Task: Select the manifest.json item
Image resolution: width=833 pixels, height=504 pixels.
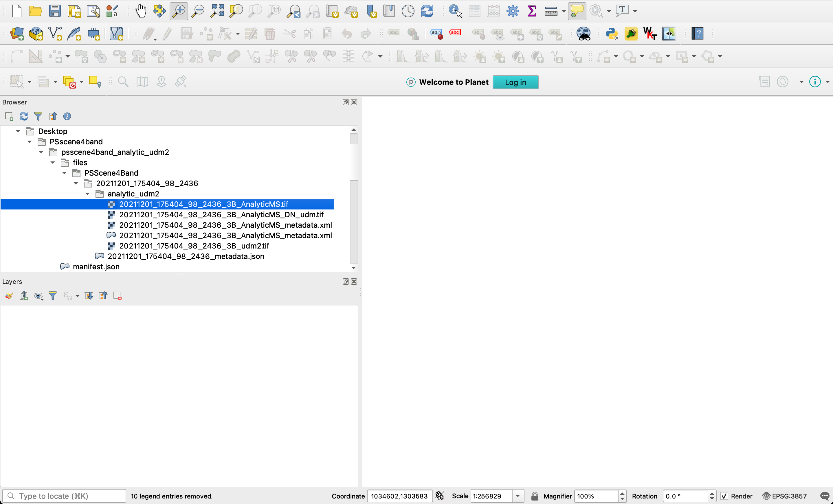Action: [96, 267]
